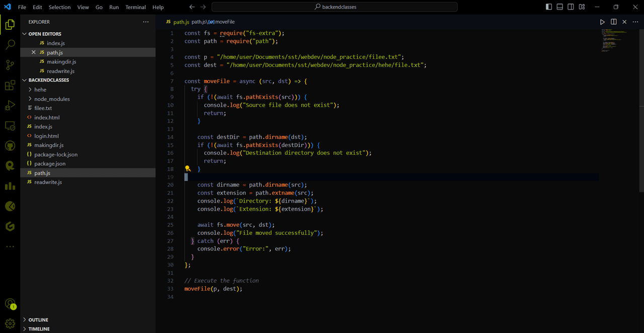The width and height of the screenshot is (644, 333).
Task: Split the editor to the right
Action: pyautogui.click(x=614, y=22)
